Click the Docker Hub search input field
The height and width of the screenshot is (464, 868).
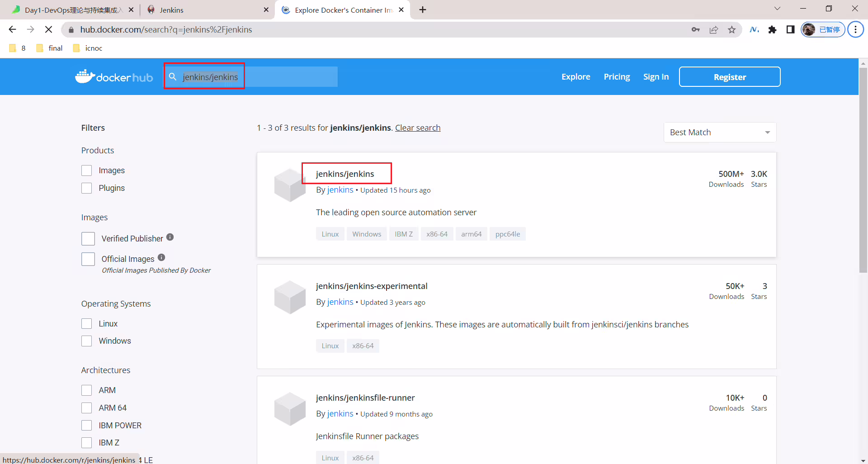click(x=250, y=77)
